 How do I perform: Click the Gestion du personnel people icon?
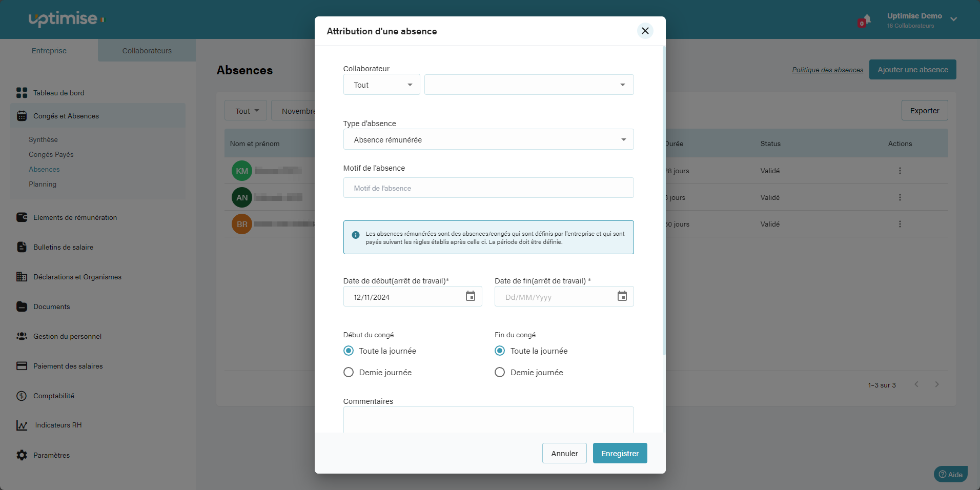pos(22,336)
